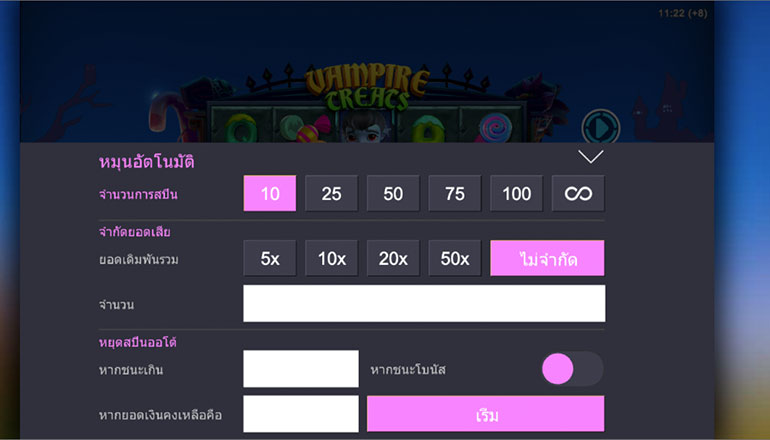Pick the 50x loss limit
This screenshot has width=770, height=440.
coord(455,258)
